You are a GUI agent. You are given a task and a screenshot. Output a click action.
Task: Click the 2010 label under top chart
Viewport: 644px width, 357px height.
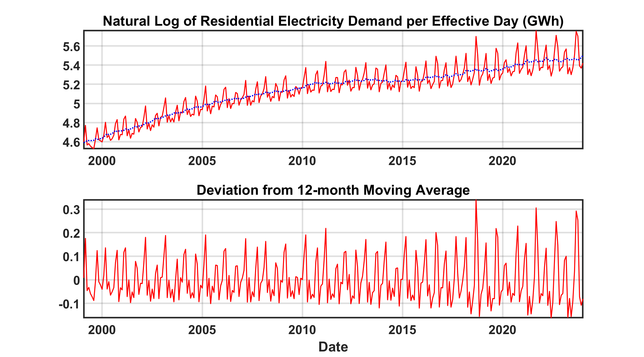(302, 161)
